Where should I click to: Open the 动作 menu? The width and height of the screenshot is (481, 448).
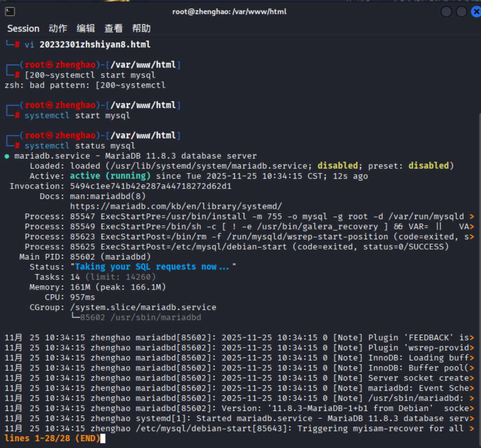point(58,28)
